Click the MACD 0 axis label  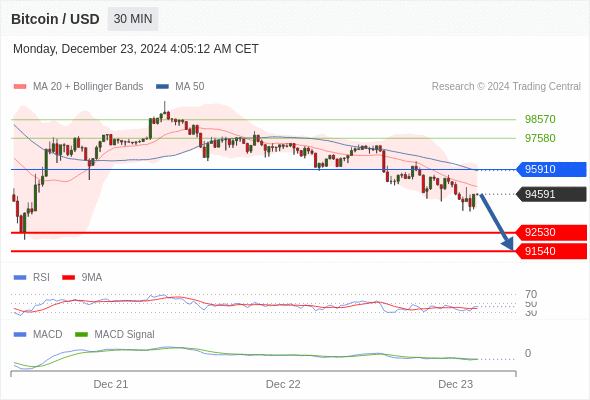528,353
